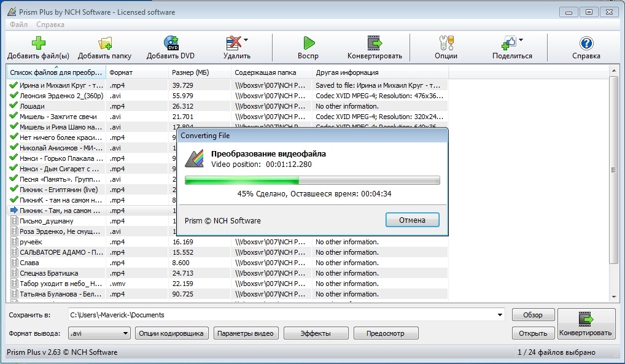
Task: Click the checkmark next to Пикник - Египтянин (live)
Action: pyautogui.click(x=14, y=190)
